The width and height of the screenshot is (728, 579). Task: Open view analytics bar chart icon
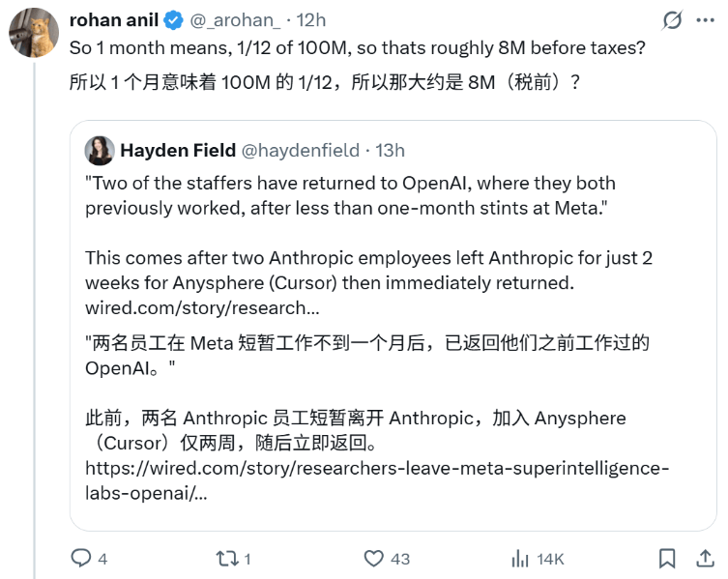click(520, 558)
